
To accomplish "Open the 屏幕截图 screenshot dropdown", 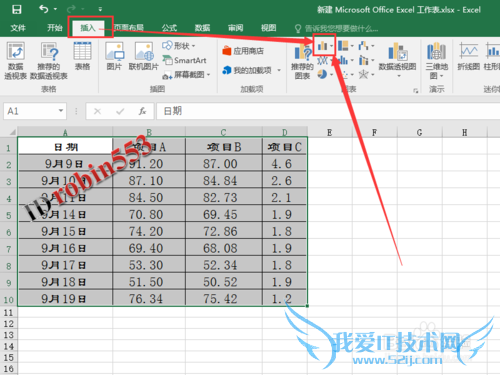I will tap(187, 75).
